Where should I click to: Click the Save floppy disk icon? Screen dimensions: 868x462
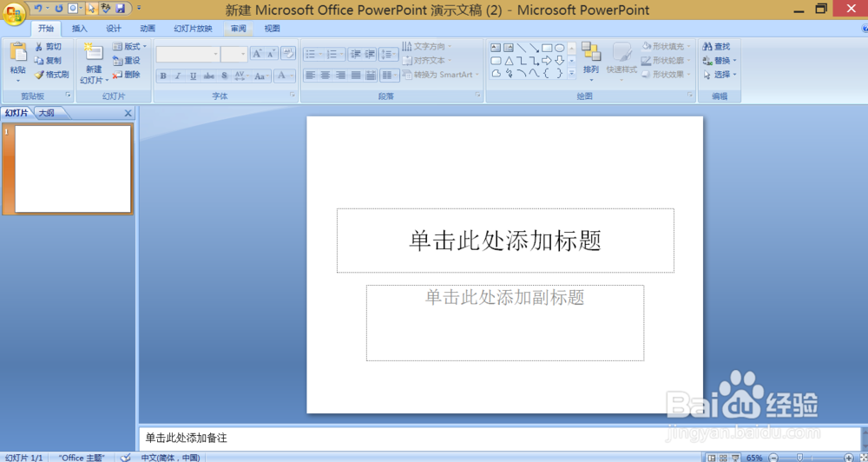pos(120,9)
